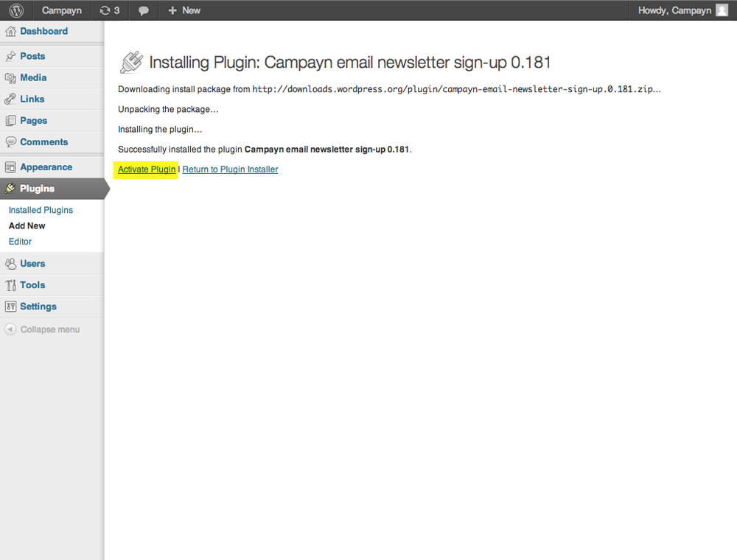Click the Plugins plug icon in sidebar

coord(10,189)
